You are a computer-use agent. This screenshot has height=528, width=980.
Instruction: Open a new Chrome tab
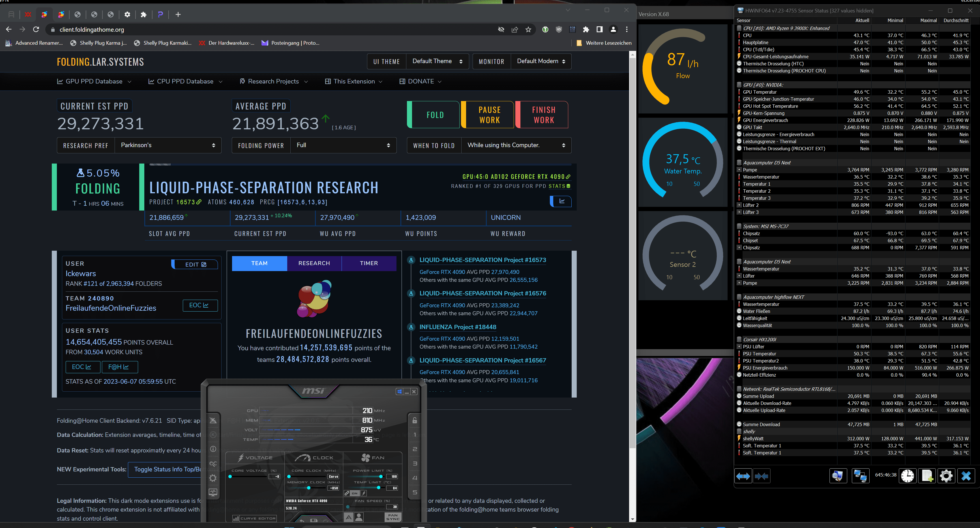178,14
